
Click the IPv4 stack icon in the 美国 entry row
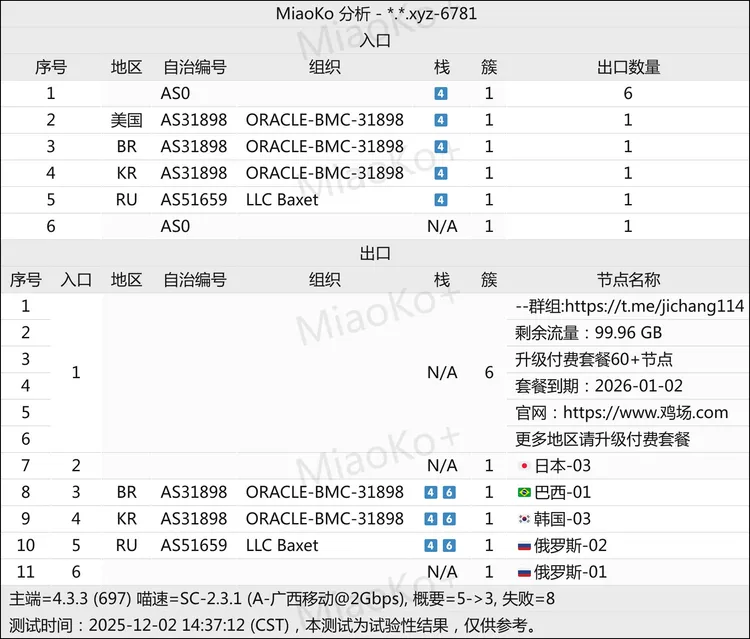pos(441,120)
